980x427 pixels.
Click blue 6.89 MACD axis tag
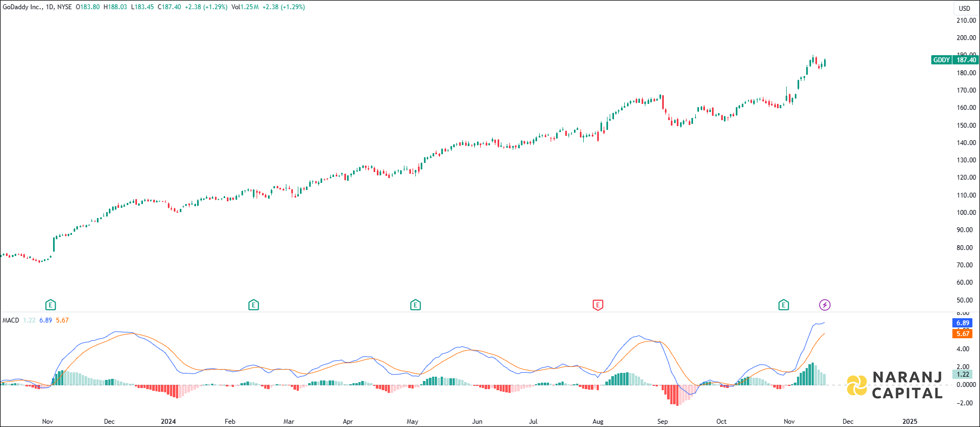[963, 323]
